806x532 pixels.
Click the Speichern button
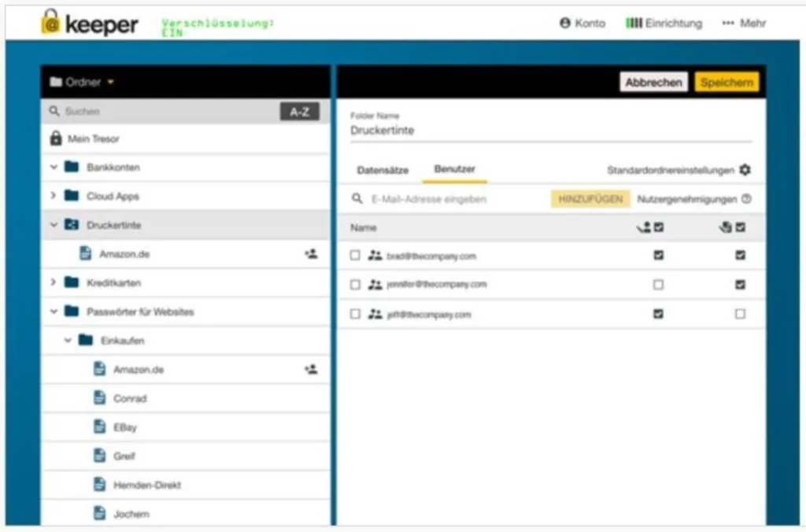[x=727, y=83]
